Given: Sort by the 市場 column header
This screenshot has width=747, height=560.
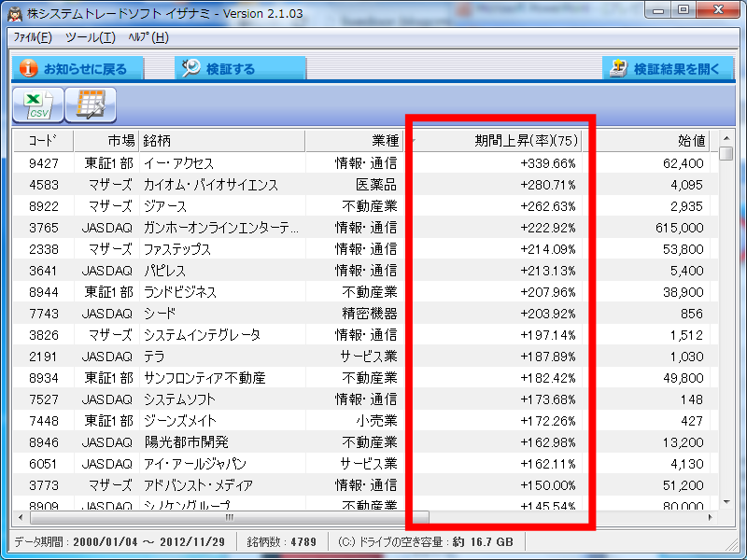Looking at the screenshot, I should click(x=106, y=141).
